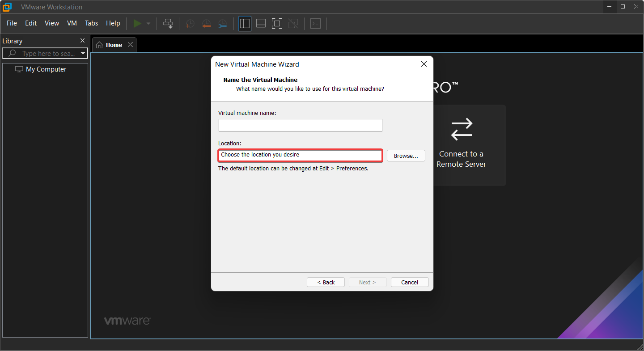This screenshot has height=351, width=644.
Task: Open the File menu
Action: point(12,23)
